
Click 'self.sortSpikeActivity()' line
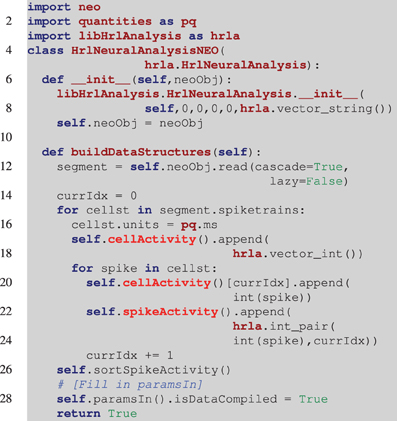tap(144, 370)
